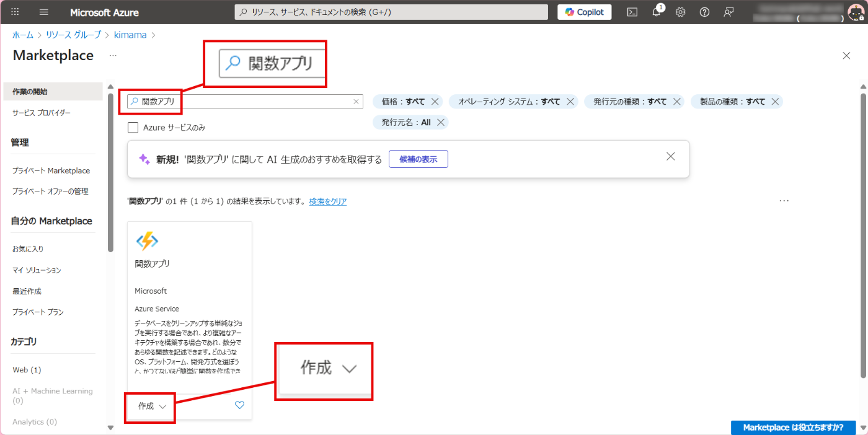Open the 関数アプリ card title
The height and width of the screenshot is (435, 868).
click(153, 264)
